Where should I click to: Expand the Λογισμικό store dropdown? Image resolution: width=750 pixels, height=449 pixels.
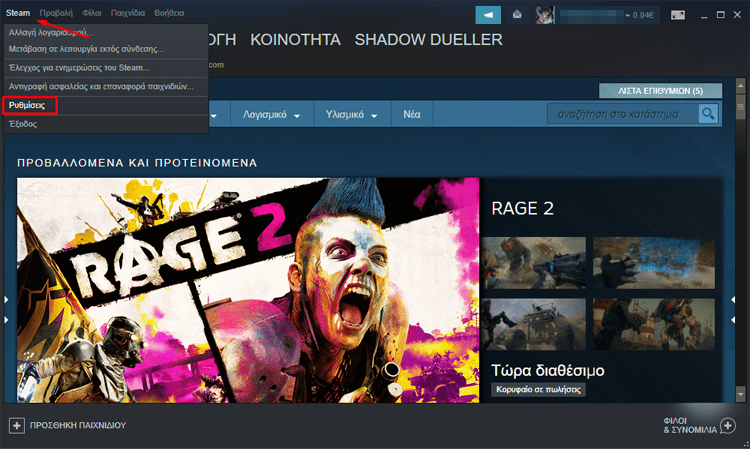click(271, 115)
